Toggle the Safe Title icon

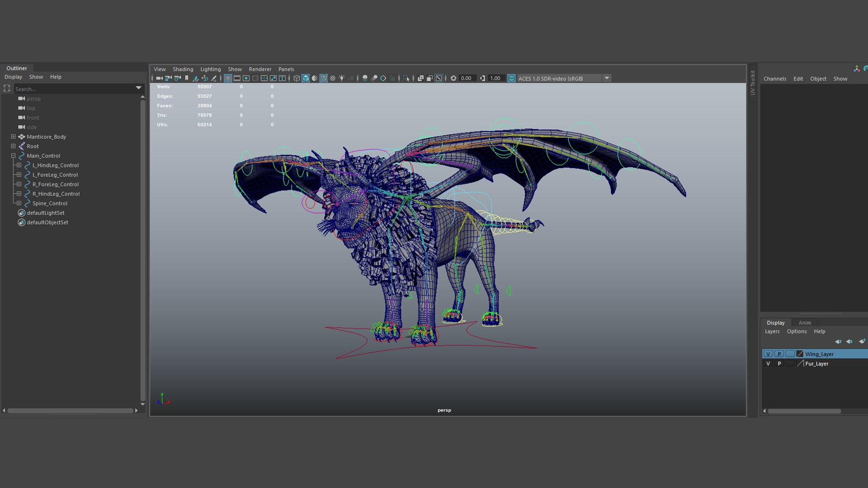click(x=282, y=78)
